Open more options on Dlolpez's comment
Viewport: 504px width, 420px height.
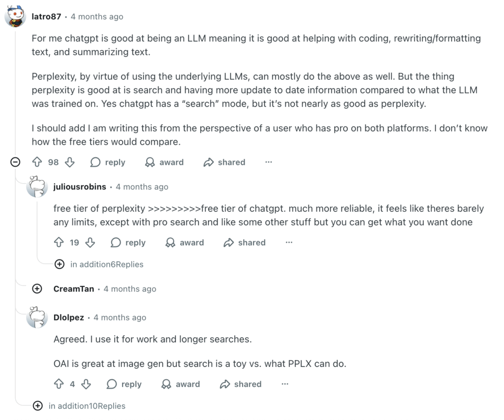(x=284, y=384)
